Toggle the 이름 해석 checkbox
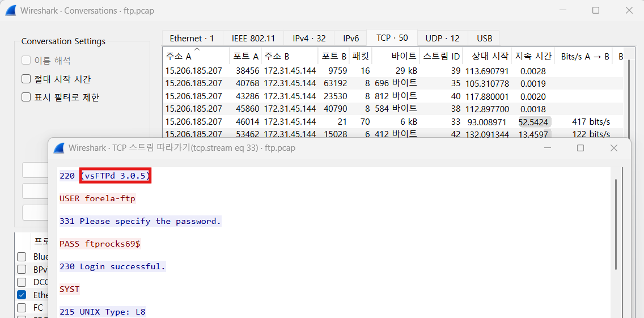The width and height of the screenshot is (644, 318). pos(26,61)
